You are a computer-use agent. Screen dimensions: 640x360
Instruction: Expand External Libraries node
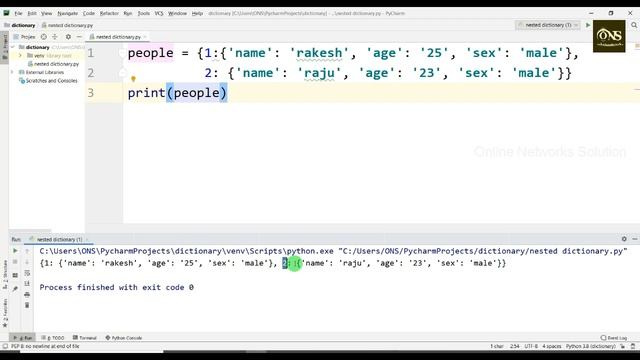[13, 72]
